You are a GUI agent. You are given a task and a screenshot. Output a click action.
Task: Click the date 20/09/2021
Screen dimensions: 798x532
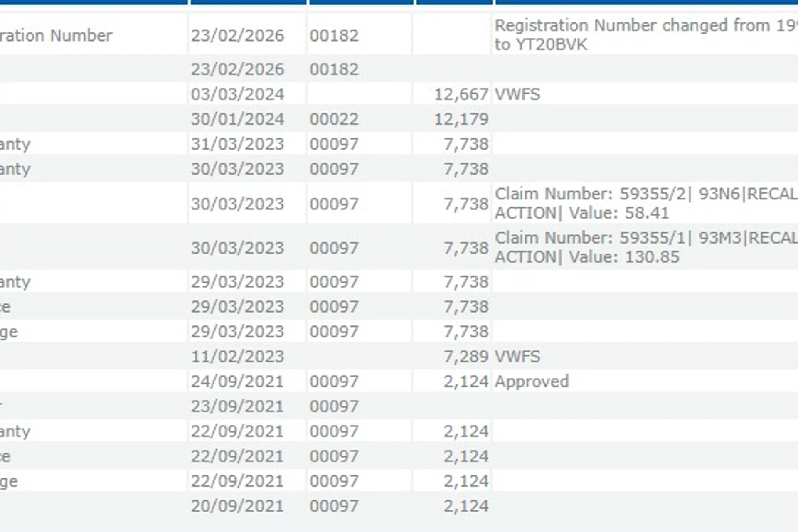click(237, 506)
